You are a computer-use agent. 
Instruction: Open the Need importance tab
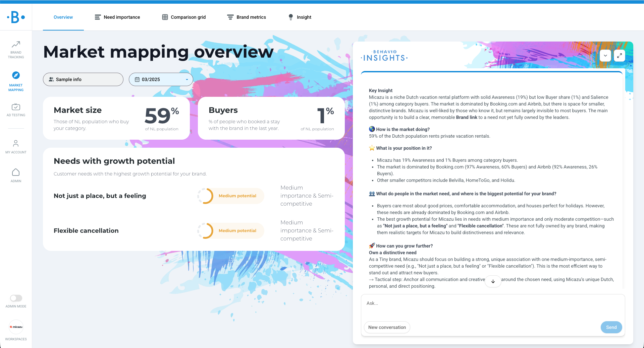[x=117, y=17]
